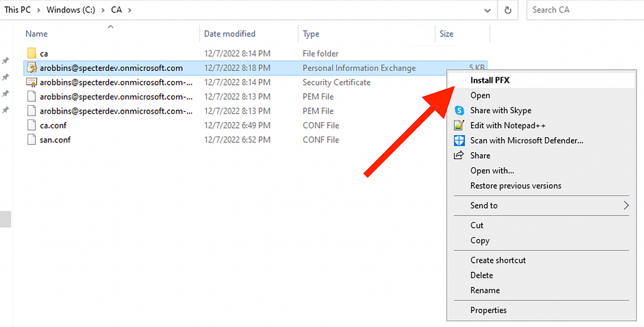
Task: Navigate to Windows (C:) in breadcrumb
Action: pyautogui.click(x=70, y=10)
